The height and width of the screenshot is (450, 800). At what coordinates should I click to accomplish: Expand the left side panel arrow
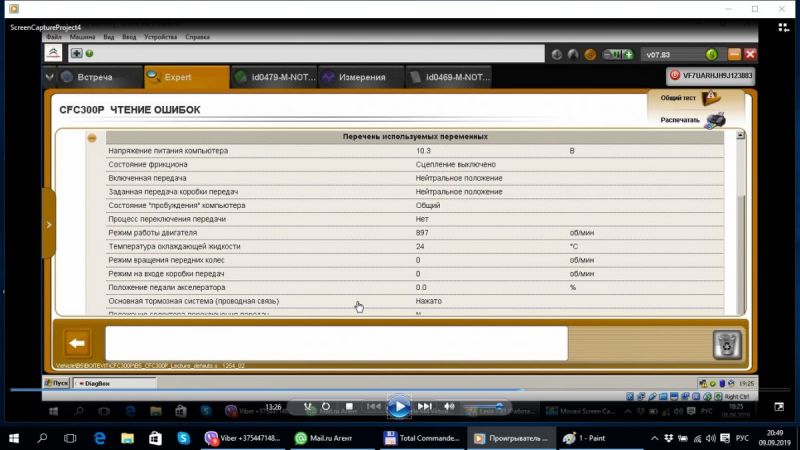[x=48, y=225]
